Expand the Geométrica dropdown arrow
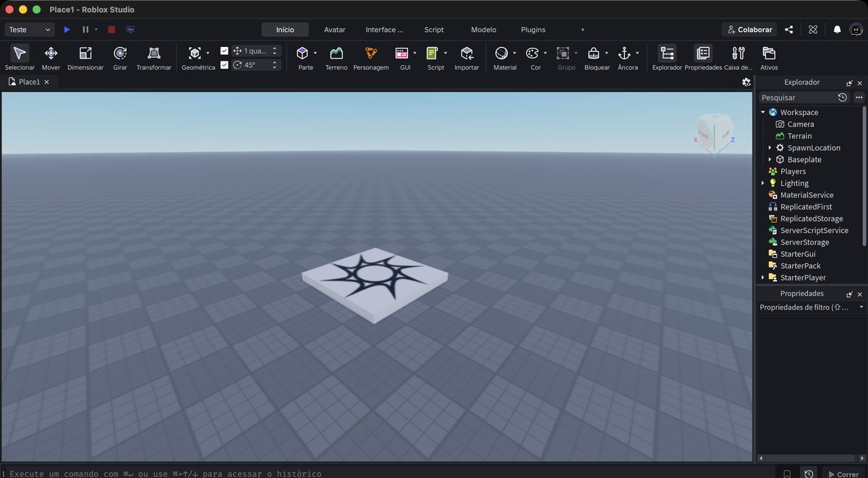 208,53
